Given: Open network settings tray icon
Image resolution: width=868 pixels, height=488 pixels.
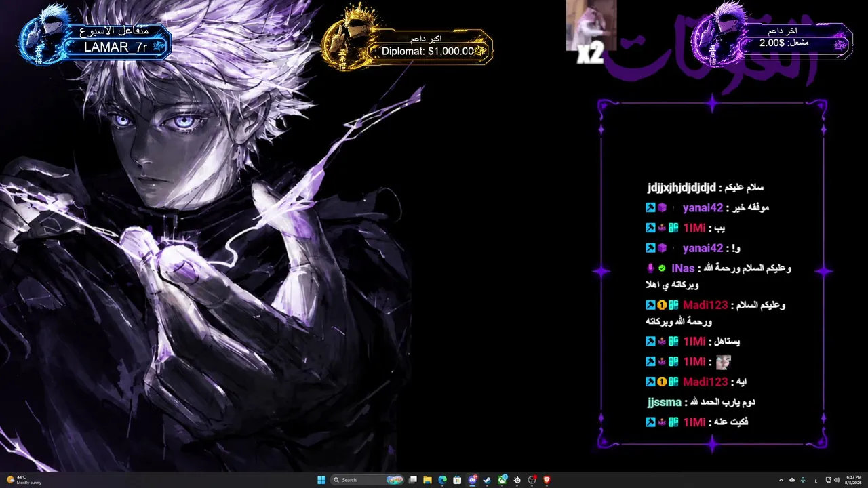Looking at the screenshot, I should pos(829,480).
